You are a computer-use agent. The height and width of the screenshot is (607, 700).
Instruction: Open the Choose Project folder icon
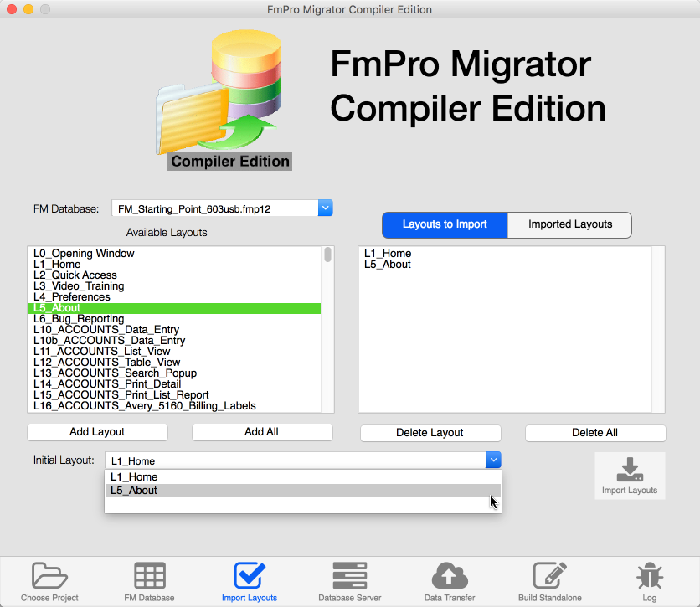pos(49,576)
